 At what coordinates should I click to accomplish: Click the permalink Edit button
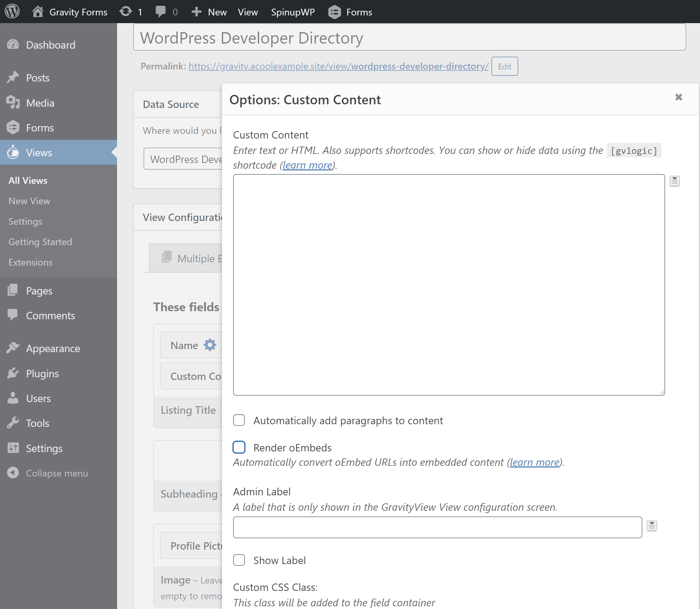[504, 66]
